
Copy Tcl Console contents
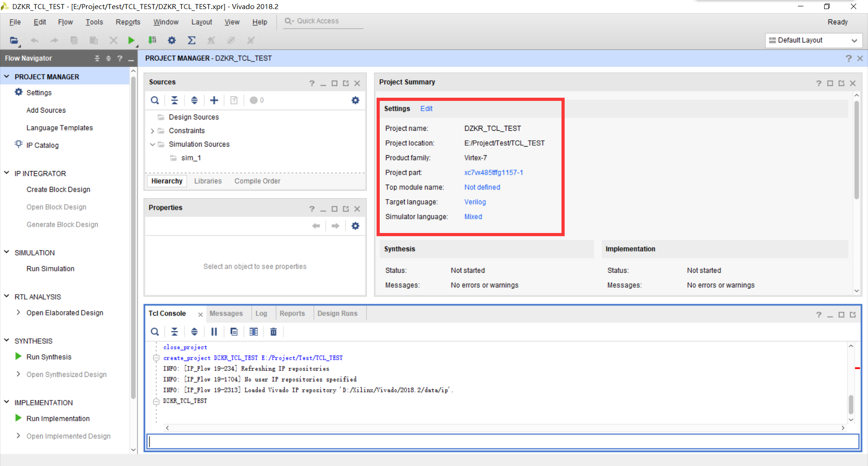coord(234,332)
